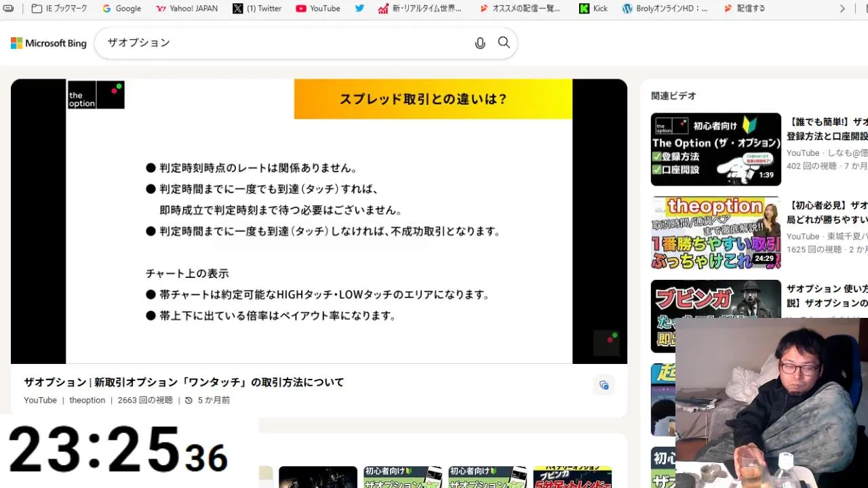
Task: Click the blue Twitter bird bookmark icon
Action: [x=359, y=8]
